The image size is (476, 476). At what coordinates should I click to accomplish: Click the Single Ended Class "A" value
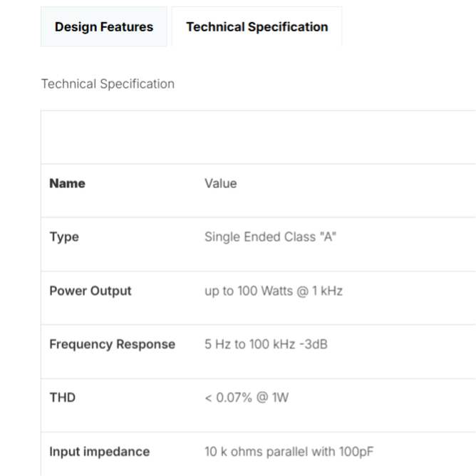270,237
